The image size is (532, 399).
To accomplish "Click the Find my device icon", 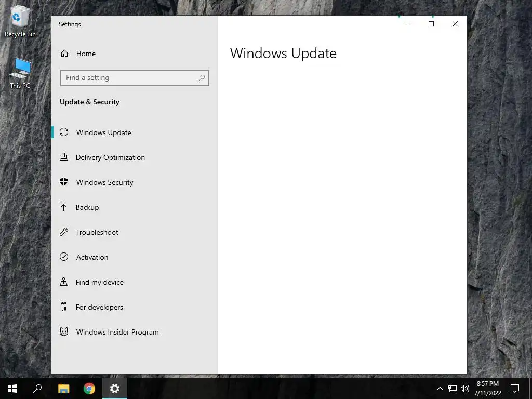I will click(63, 282).
